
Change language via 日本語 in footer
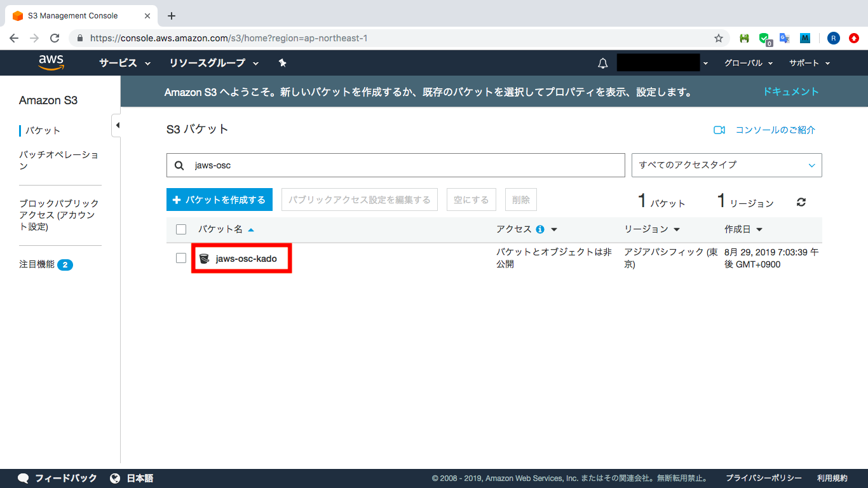point(140,478)
